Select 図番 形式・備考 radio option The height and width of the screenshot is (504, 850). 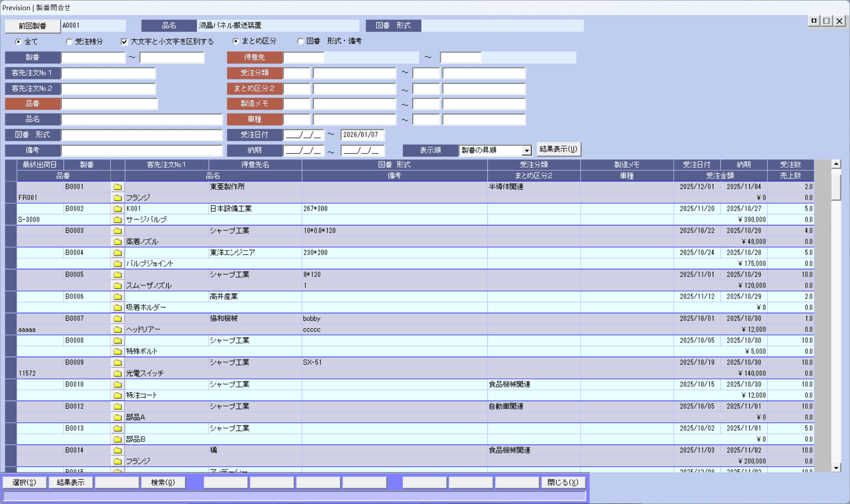[x=300, y=41]
